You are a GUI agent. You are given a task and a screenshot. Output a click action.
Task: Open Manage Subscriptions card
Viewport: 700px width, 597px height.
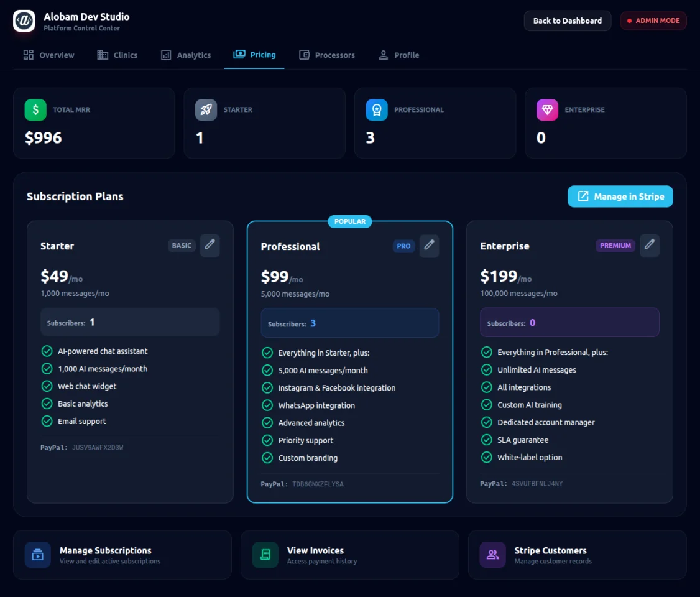pyautogui.click(x=122, y=555)
